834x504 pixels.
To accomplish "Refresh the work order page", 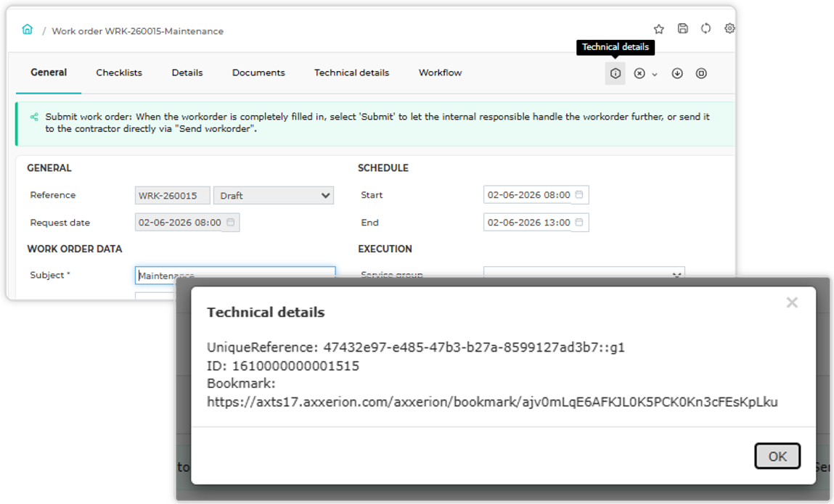I will [x=706, y=29].
